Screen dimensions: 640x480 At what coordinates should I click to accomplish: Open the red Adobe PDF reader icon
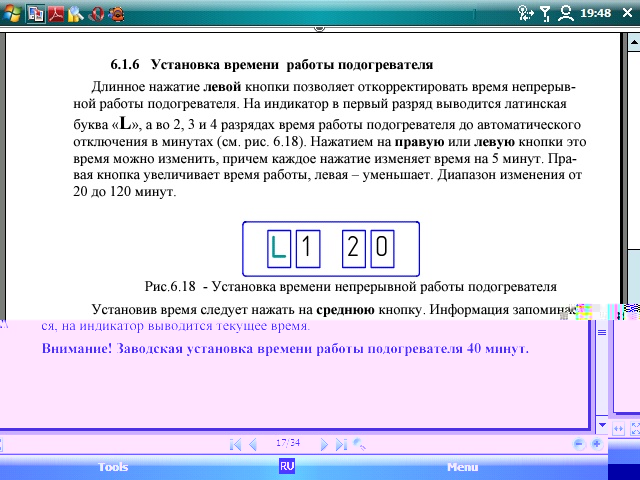point(56,14)
